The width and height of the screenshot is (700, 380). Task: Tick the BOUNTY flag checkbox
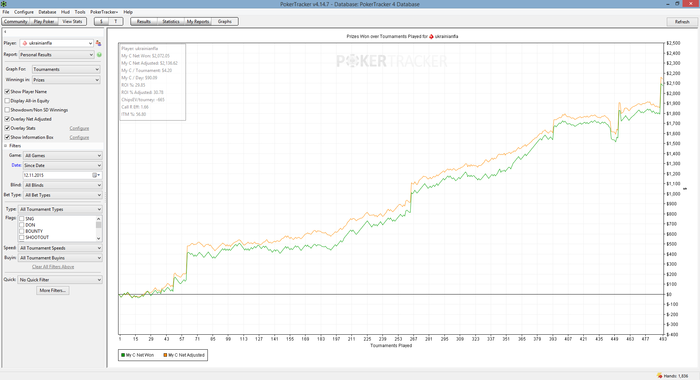click(x=21, y=231)
